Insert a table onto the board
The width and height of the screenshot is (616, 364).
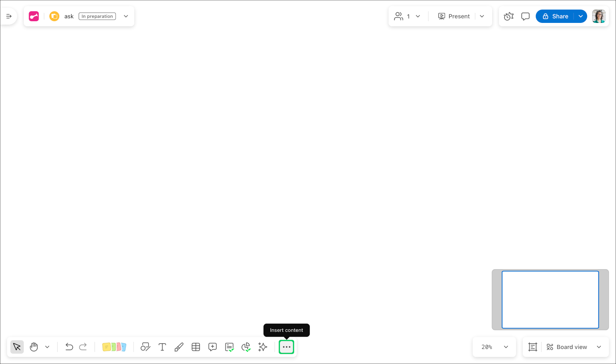coord(196,347)
